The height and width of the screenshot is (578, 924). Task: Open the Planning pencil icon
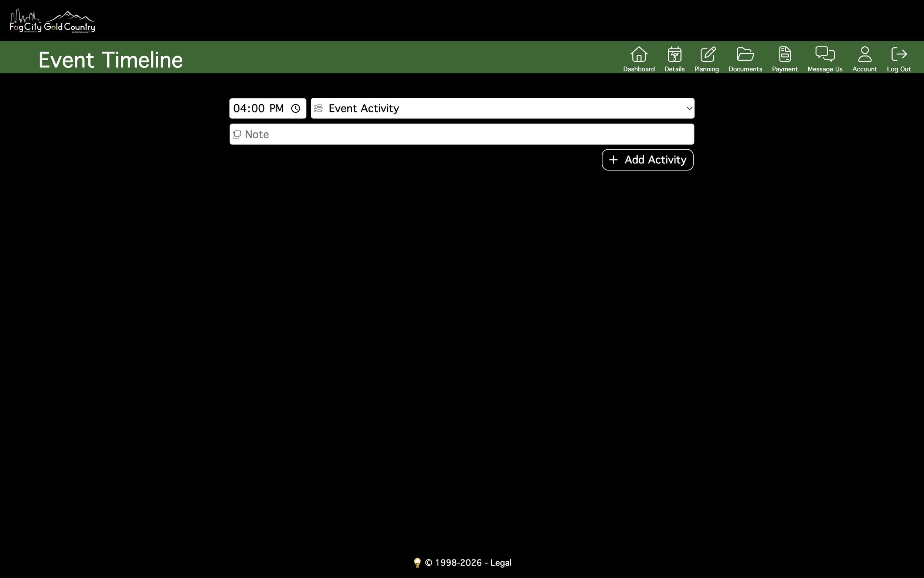[x=707, y=54]
